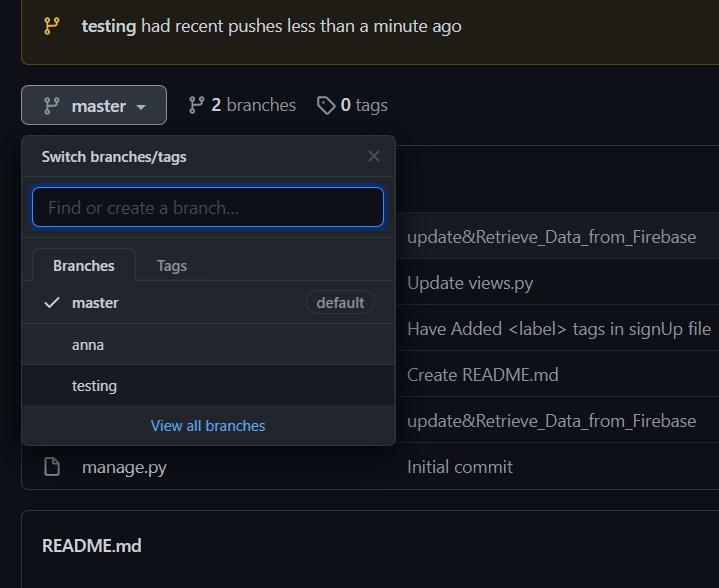
Task: Open the Update views.py commit message
Action: pos(470,283)
